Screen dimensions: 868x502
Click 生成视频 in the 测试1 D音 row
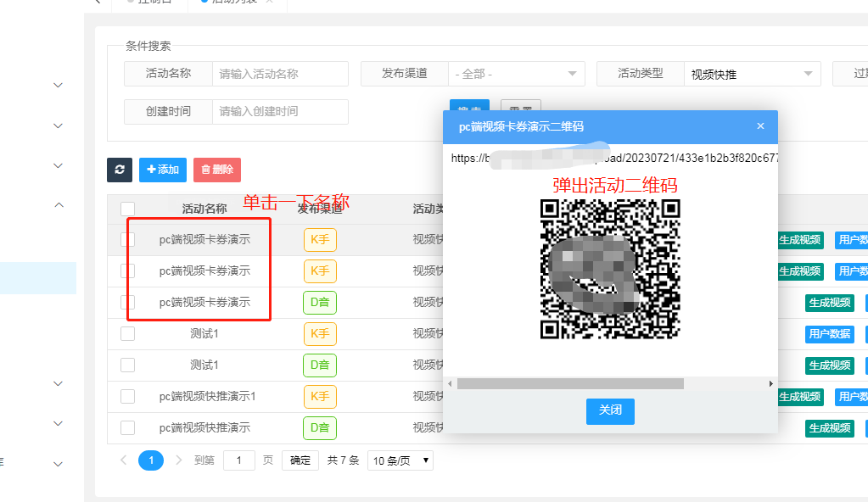click(x=829, y=365)
